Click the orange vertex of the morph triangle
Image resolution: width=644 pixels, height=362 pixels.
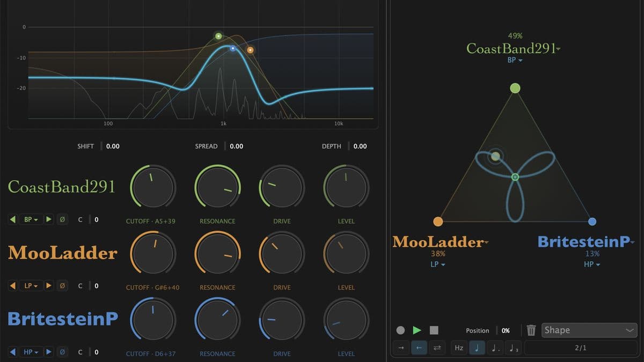(x=438, y=221)
